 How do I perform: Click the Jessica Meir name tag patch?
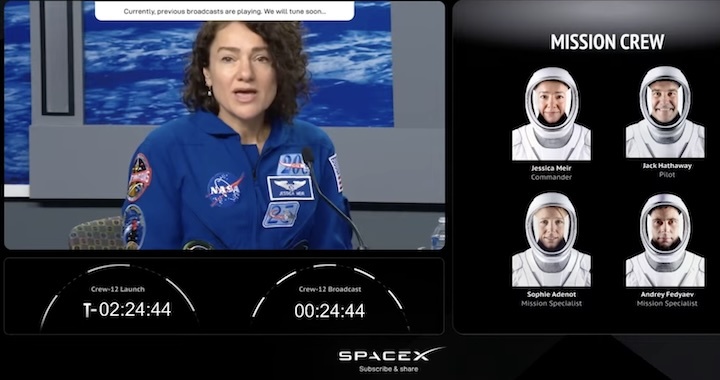tap(290, 188)
